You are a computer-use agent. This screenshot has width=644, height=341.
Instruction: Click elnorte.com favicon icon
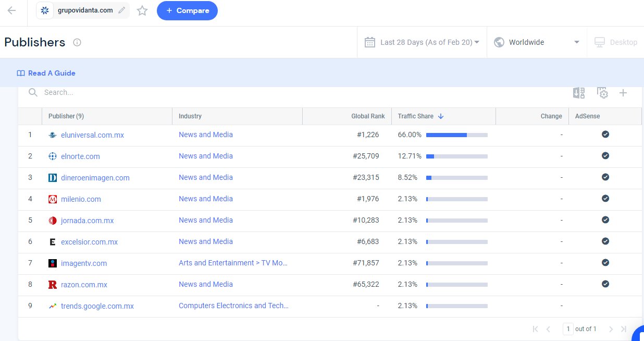click(x=52, y=156)
